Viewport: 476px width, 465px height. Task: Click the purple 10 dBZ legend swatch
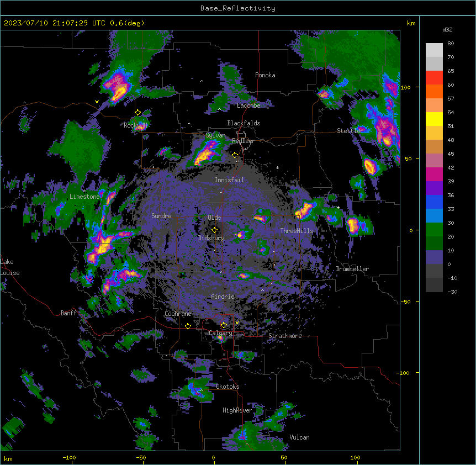tap(434, 257)
